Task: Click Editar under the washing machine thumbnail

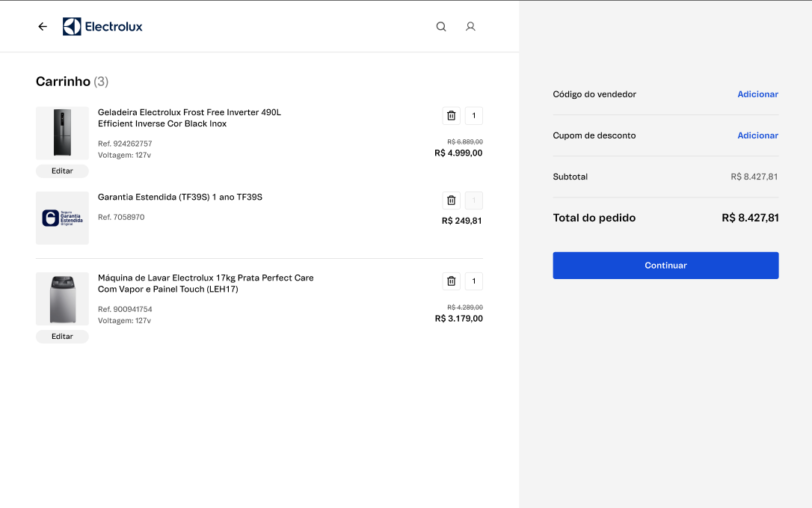Action: (x=62, y=336)
